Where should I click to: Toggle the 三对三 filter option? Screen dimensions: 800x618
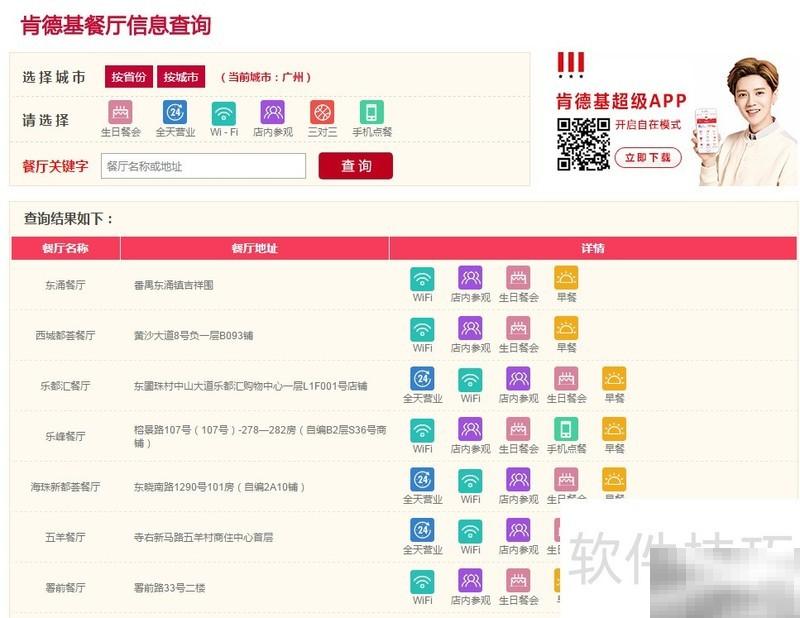[322, 114]
